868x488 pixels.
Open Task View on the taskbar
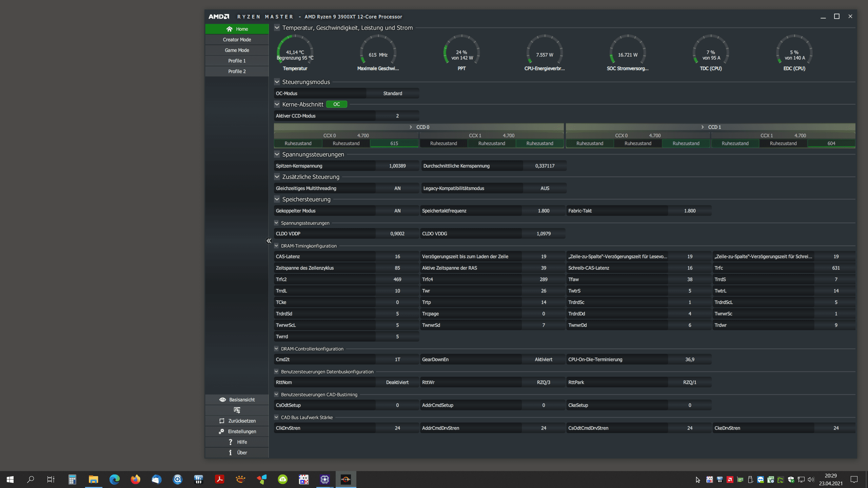(x=51, y=479)
